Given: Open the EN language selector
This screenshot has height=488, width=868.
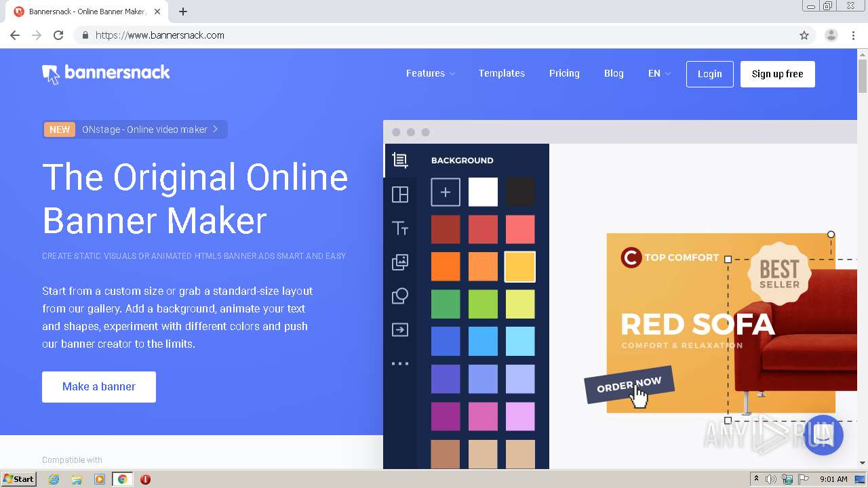Looking at the screenshot, I should [x=659, y=73].
